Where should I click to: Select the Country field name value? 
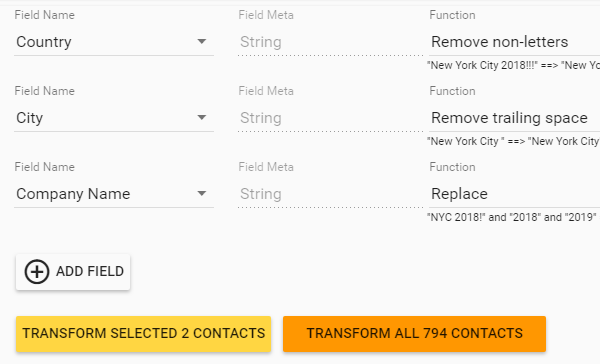coord(44,42)
